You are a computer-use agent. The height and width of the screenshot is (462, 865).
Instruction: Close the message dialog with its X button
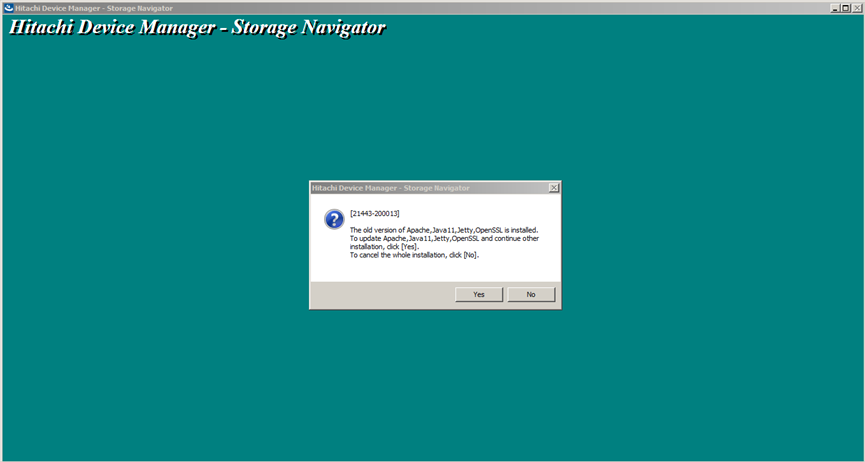[x=554, y=188]
